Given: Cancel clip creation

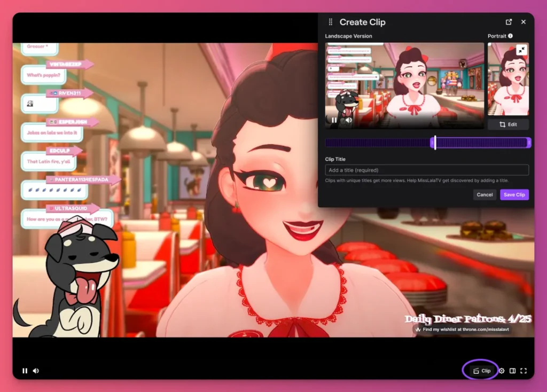Looking at the screenshot, I should 485,194.
